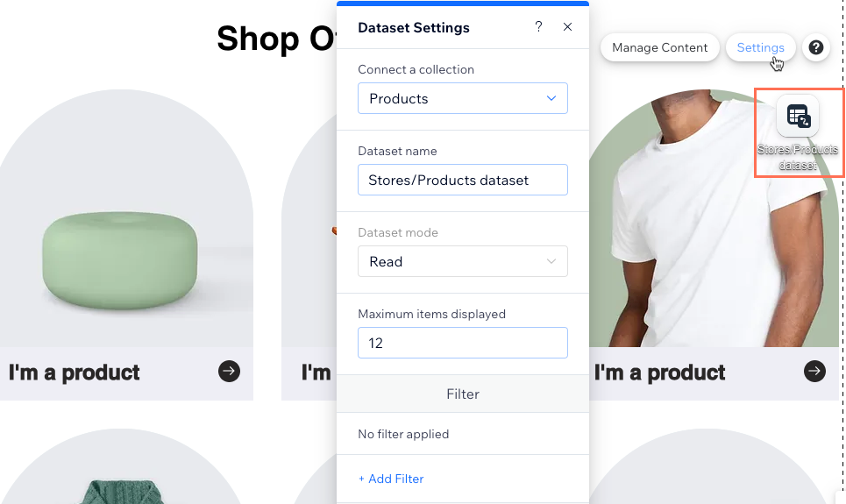Viewport: 846px width, 504px height.
Task: Click first "I'm a product" title text
Action: click(74, 373)
